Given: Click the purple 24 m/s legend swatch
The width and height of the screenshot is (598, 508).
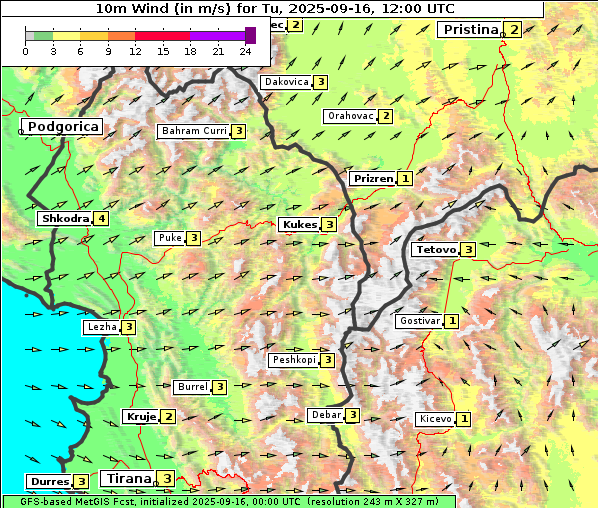Looking at the screenshot, I should [250, 35].
